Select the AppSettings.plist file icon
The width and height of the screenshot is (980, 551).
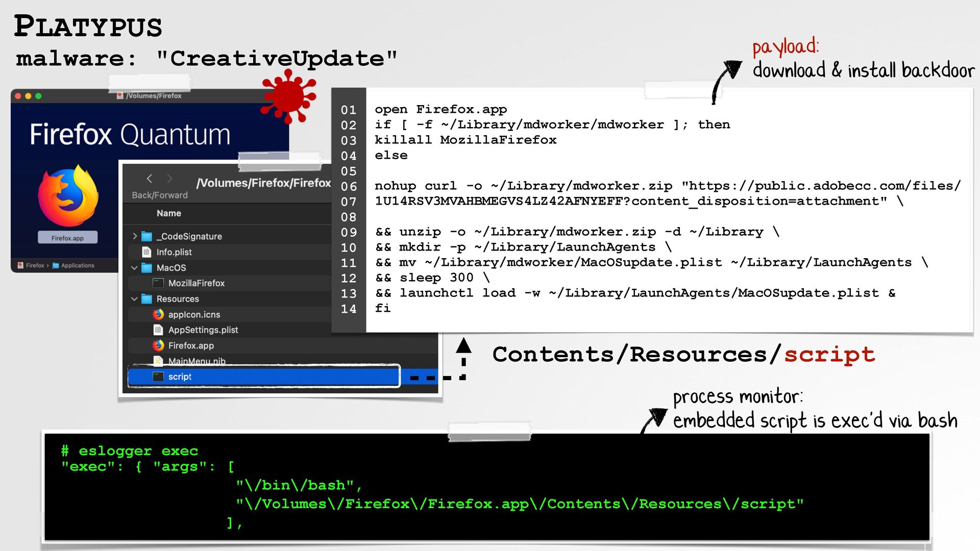point(158,330)
